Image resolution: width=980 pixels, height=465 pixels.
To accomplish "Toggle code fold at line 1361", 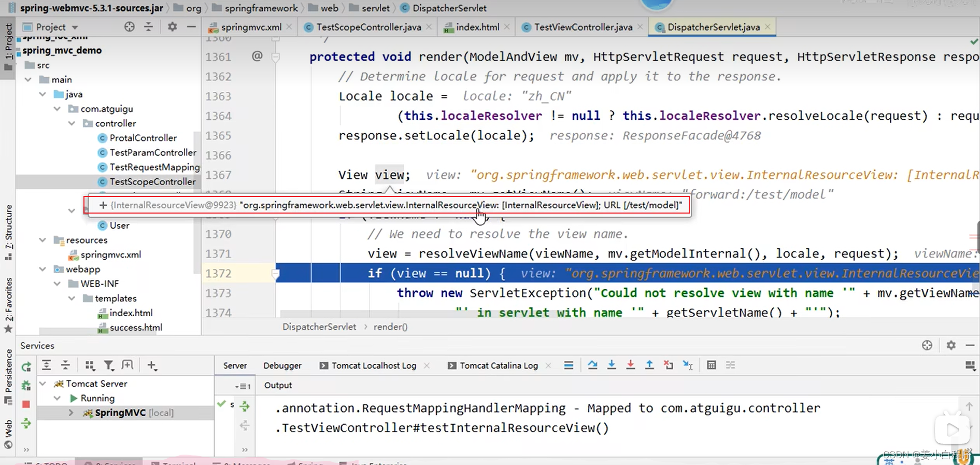I will pyautogui.click(x=276, y=57).
